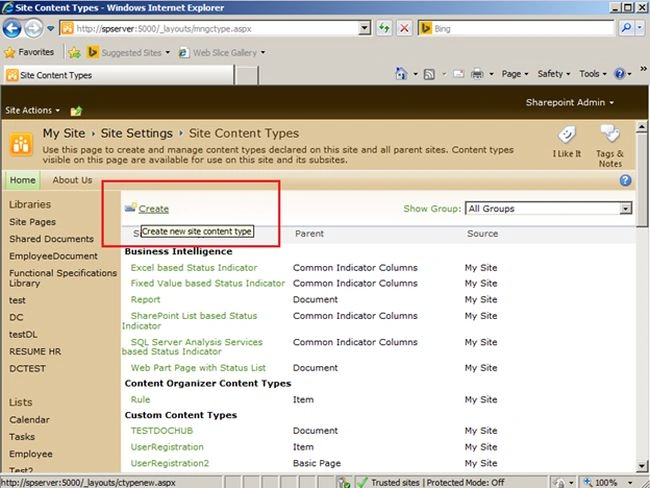This screenshot has height=488, width=650.
Task: Open the Safety menu
Action: tap(553, 74)
